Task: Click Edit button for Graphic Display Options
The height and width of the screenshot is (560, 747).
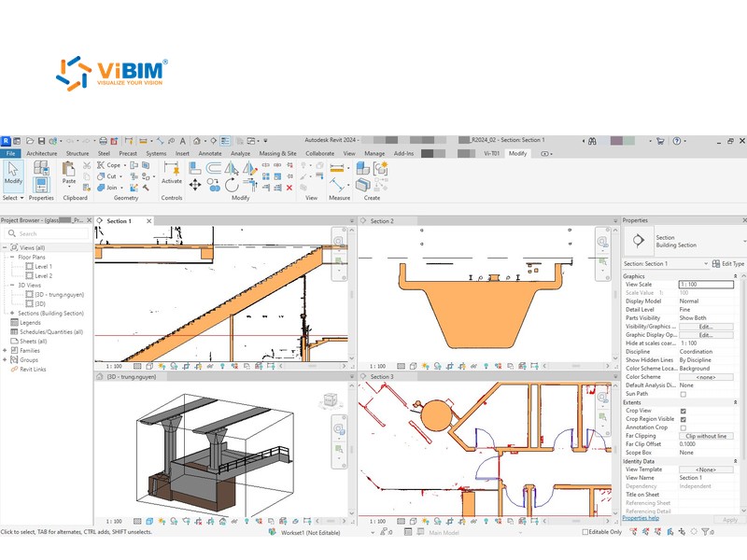Action: (x=706, y=335)
